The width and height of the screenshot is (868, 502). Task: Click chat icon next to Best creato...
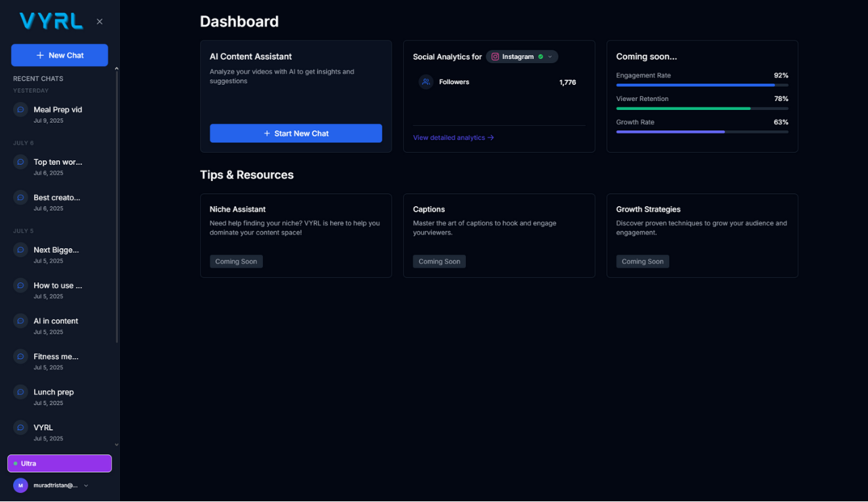coord(20,197)
